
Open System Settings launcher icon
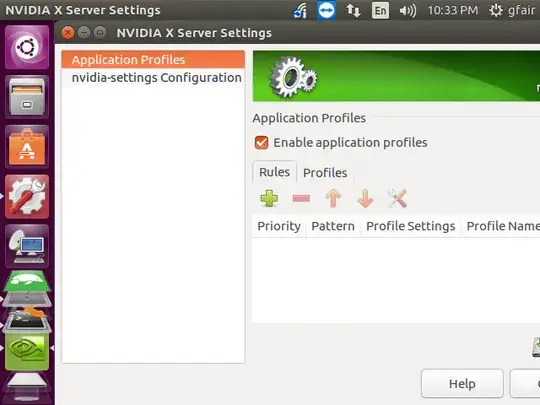pyautogui.click(x=27, y=197)
